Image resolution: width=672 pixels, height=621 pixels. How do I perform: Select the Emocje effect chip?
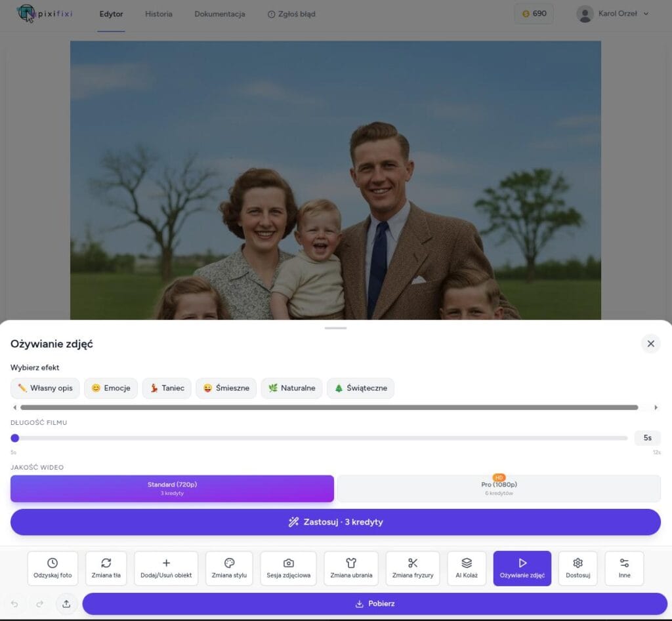pos(111,388)
